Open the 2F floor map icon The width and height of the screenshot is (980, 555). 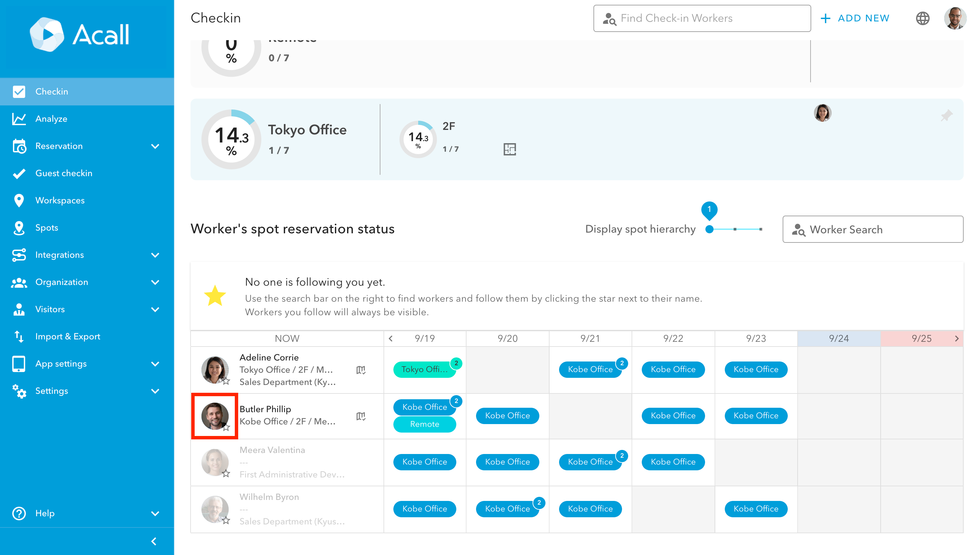tap(509, 149)
